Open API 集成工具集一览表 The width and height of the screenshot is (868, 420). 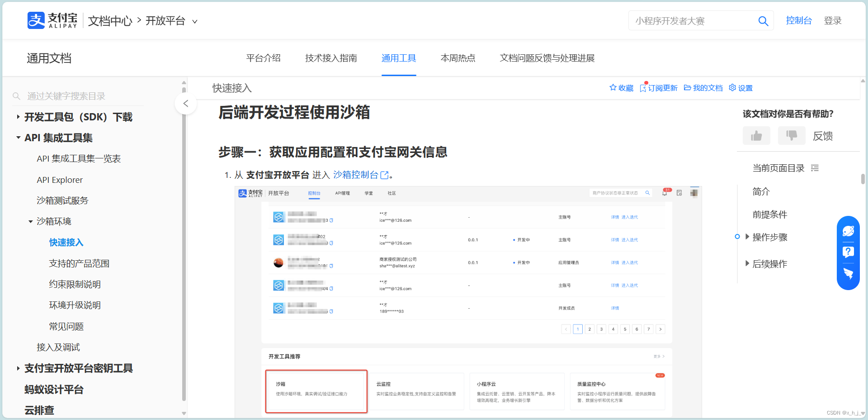click(x=79, y=158)
